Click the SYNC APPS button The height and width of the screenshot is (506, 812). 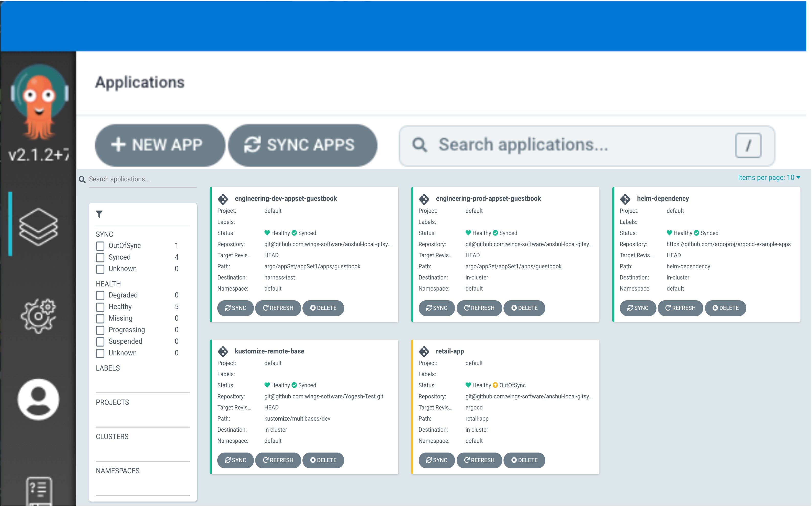[x=302, y=145]
